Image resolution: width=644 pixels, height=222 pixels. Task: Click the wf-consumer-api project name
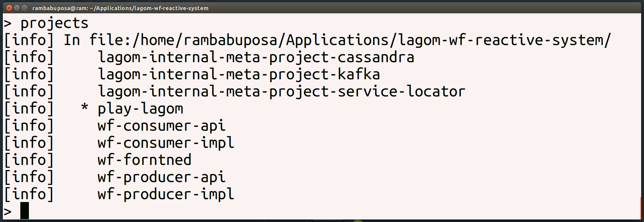[x=162, y=126]
